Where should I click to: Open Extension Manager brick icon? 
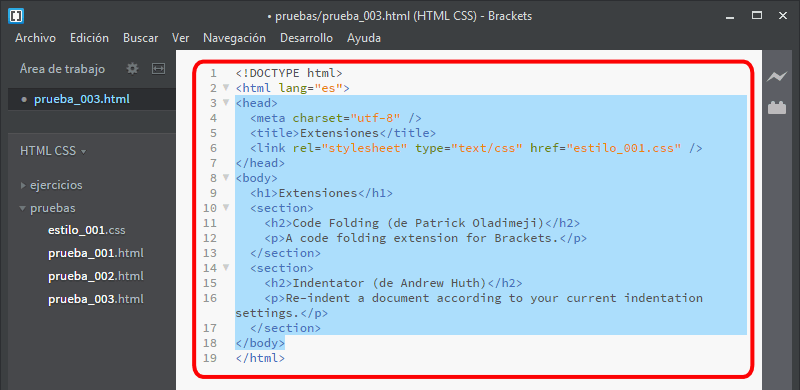pos(777,108)
